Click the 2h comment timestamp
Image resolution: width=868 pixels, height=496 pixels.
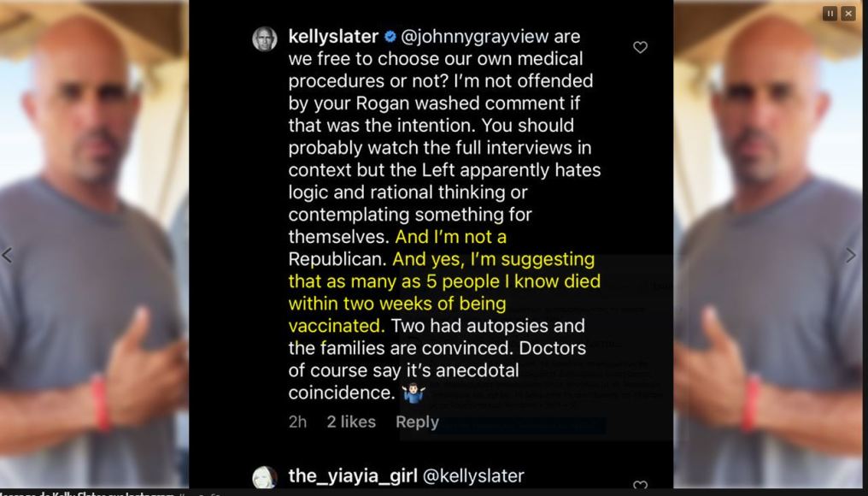297,422
